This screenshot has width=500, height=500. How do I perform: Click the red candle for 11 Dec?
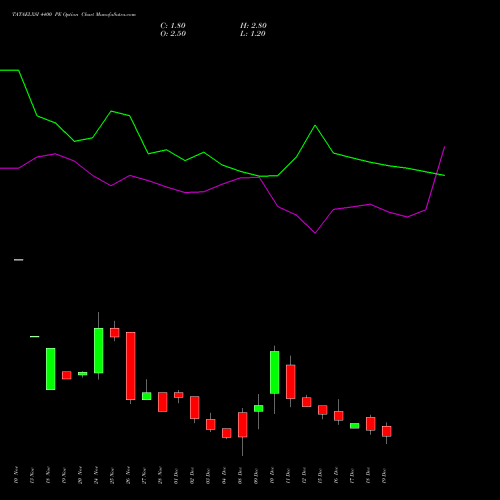coord(291,382)
